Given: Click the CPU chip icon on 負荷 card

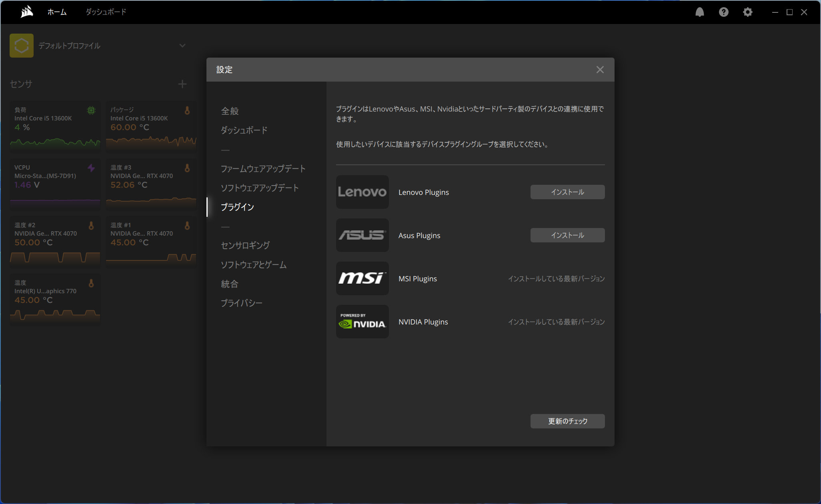Looking at the screenshot, I should pyautogui.click(x=91, y=110).
